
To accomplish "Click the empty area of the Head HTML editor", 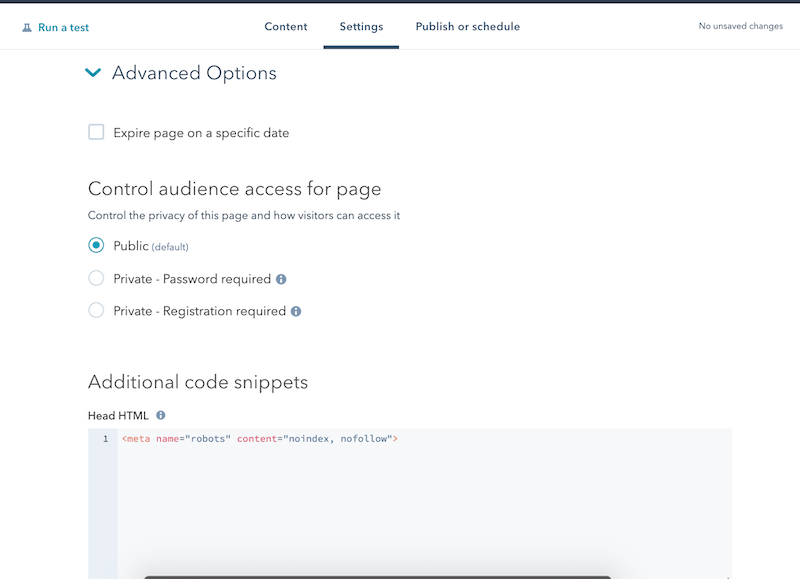I will pos(424,510).
